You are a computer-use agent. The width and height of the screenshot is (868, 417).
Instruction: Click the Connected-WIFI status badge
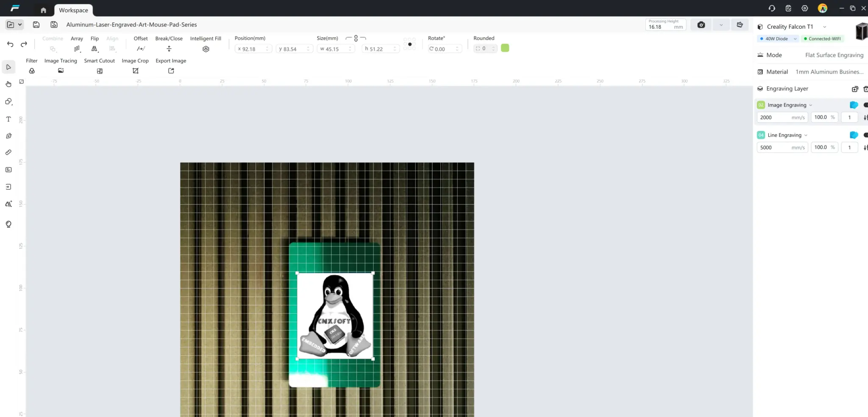point(823,39)
